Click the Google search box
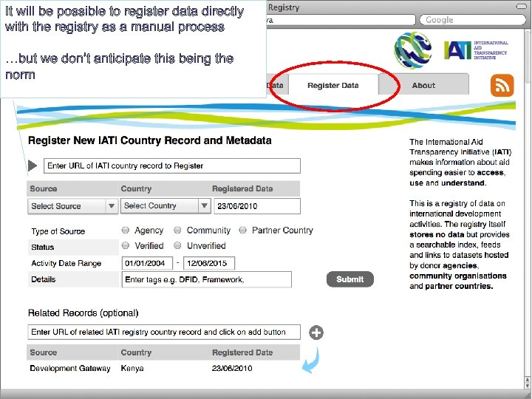The height and width of the screenshot is (399, 532). [x=472, y=20]
